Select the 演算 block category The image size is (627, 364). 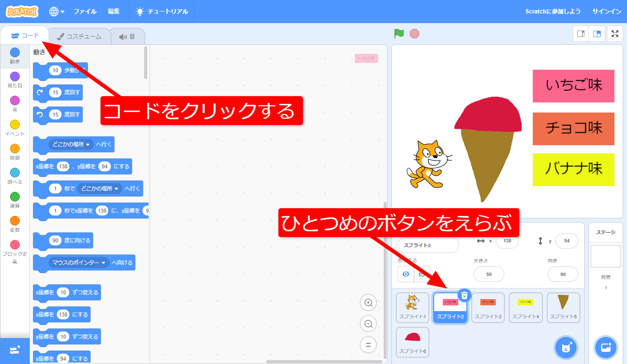15,200
